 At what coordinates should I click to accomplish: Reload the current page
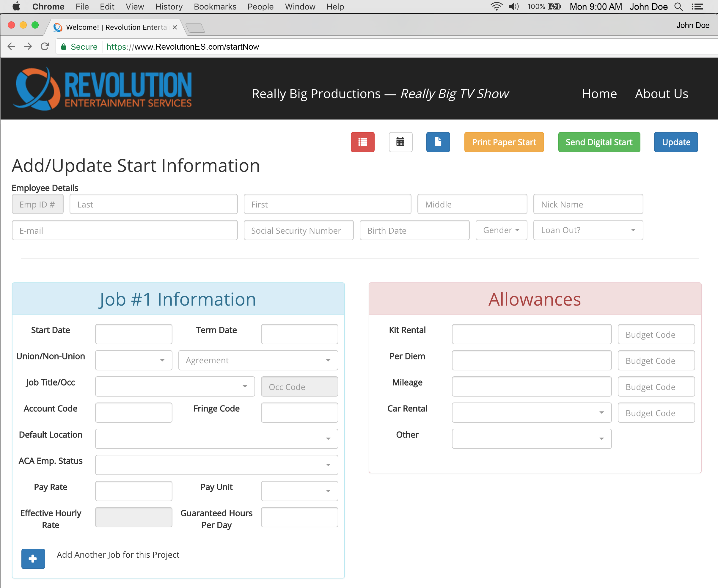(44, 46)
